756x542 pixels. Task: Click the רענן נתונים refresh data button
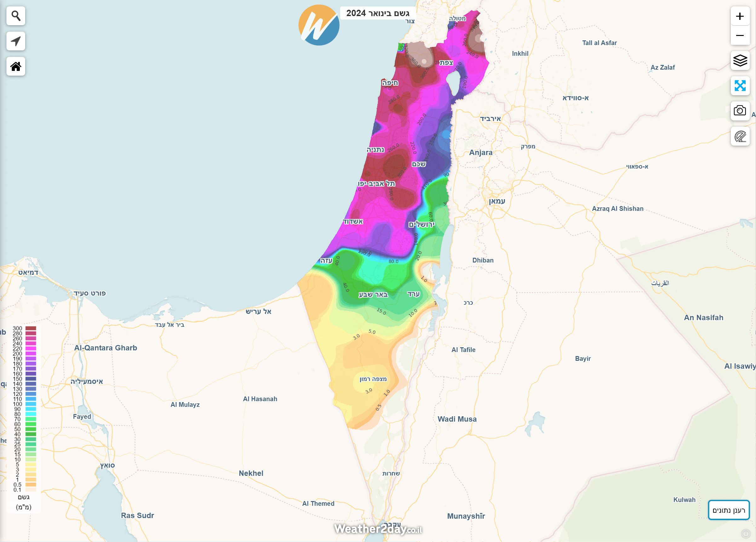point(729,510)
